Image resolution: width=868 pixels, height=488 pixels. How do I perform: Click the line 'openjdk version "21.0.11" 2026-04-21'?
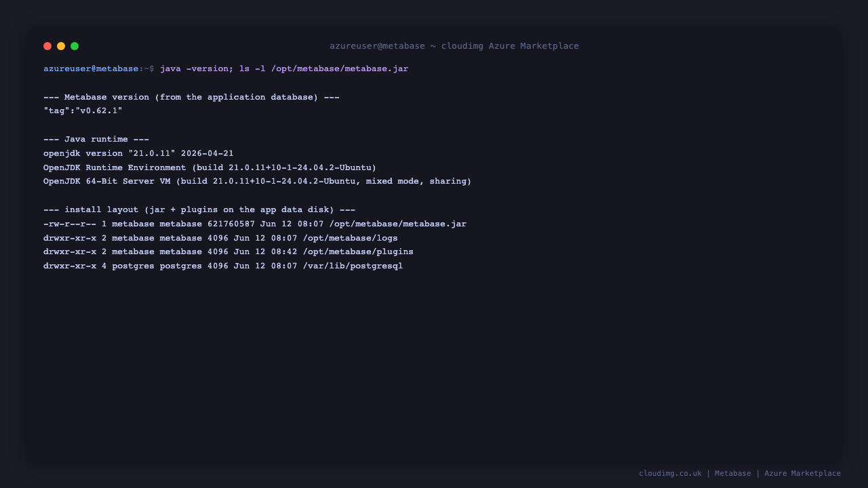138,153
